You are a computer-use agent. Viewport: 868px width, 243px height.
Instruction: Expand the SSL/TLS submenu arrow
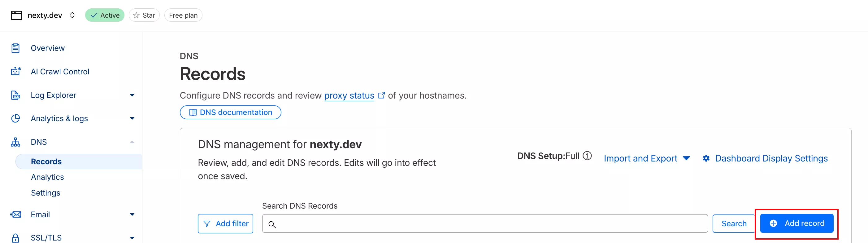click(x=132, y=238)
